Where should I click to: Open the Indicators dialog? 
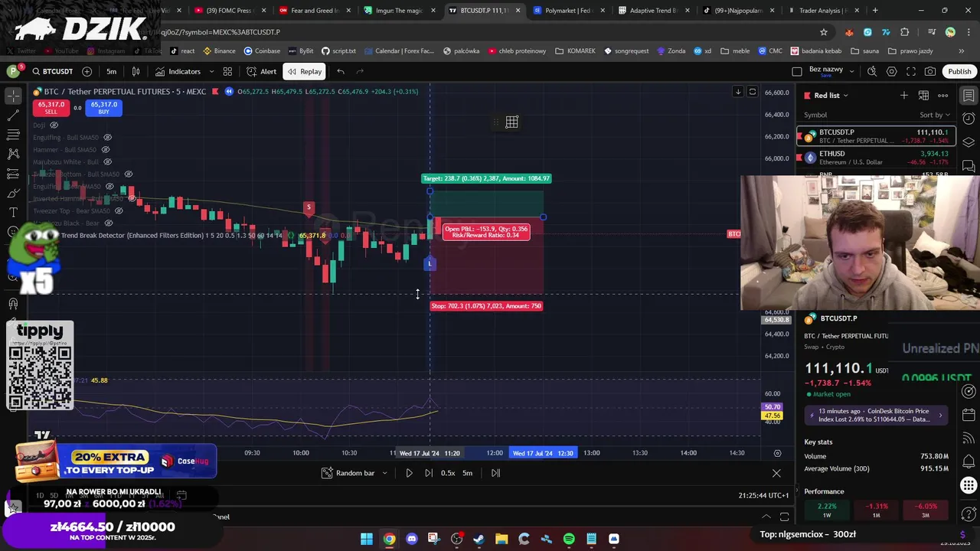[x=178, y=71]
